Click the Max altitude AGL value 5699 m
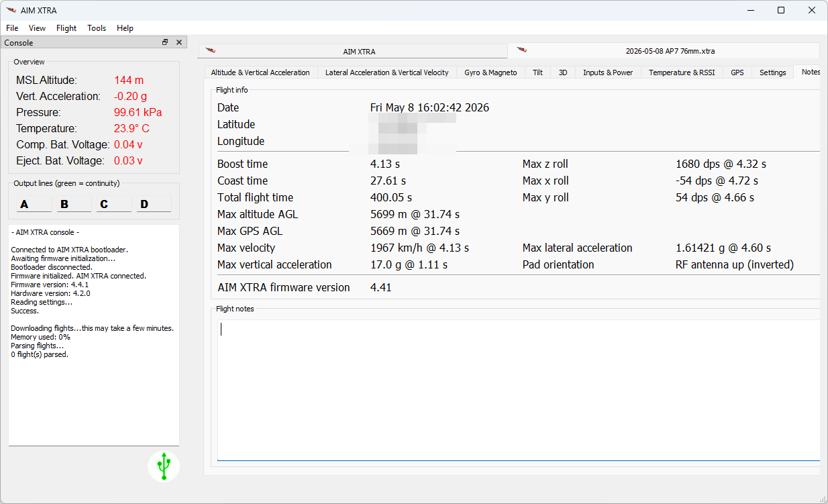 click(x=415, y=214)
